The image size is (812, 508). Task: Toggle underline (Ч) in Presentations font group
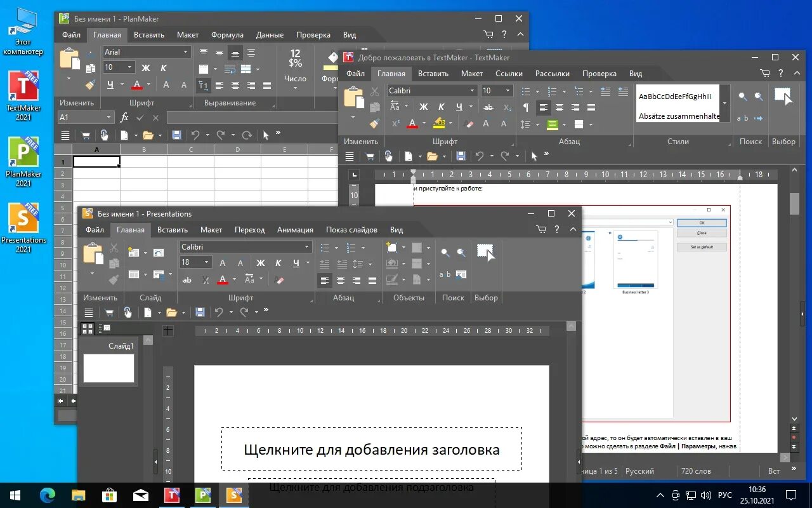296,262
